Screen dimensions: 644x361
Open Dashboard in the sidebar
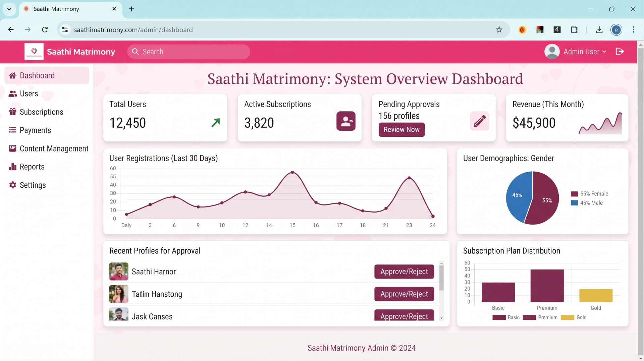tap(47, 75)
